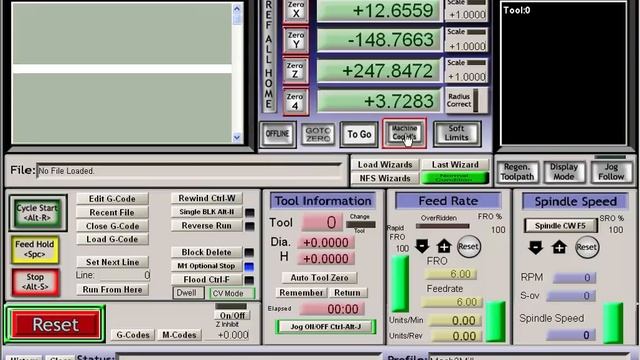Click the Dwell indicator
This screenshot has width=640, height=360.
pyautogui.click(x=188, y=293)
